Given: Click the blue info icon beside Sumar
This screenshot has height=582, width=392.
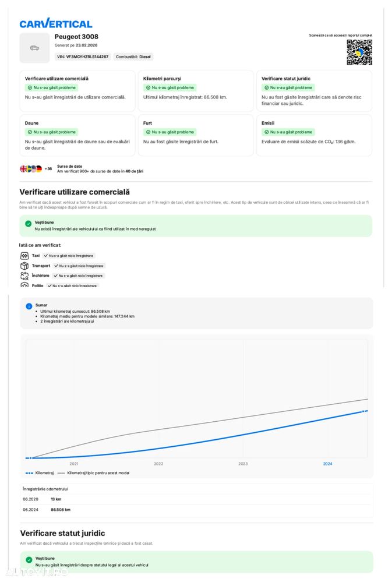Looking at the screenshot, I should (29, 306).
